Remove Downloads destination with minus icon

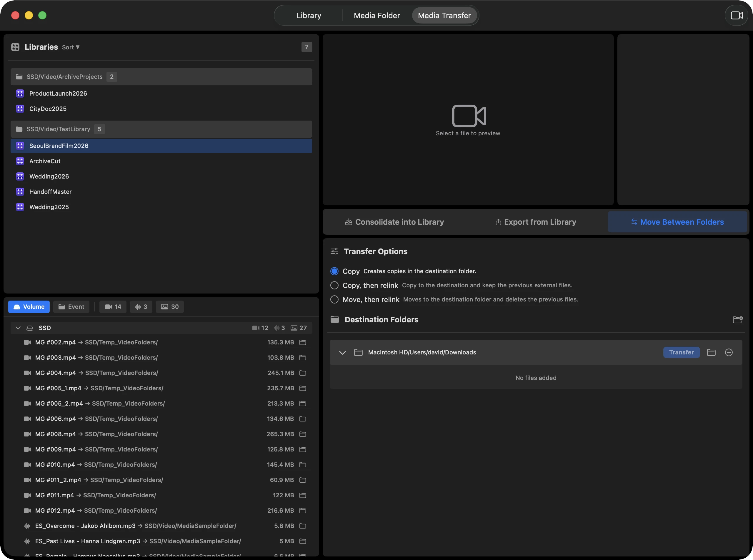(729, 353)
